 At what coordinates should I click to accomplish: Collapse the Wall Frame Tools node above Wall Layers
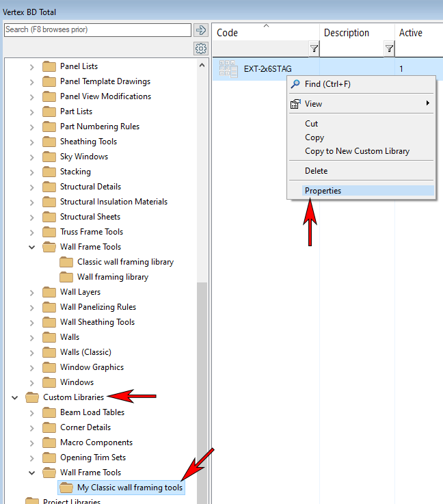tap(32, 247)
